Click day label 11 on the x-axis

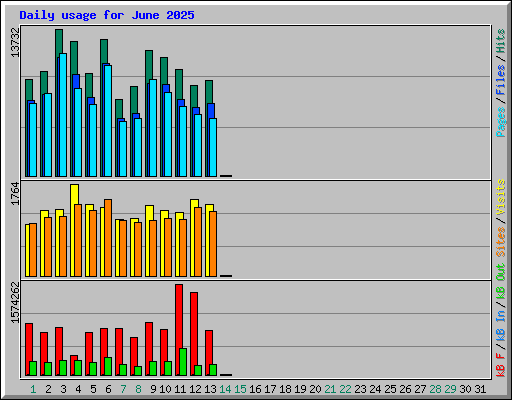(x=180, y=389)
